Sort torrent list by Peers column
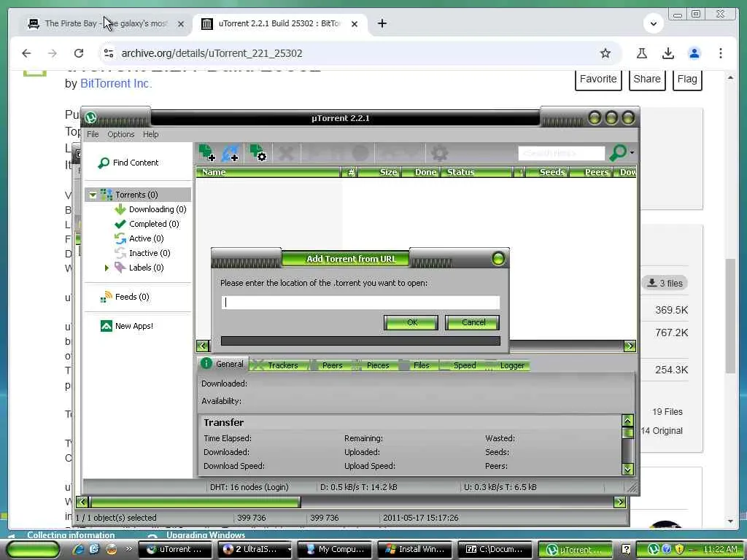This screenshot has height=560, width=747. [591, 172]
